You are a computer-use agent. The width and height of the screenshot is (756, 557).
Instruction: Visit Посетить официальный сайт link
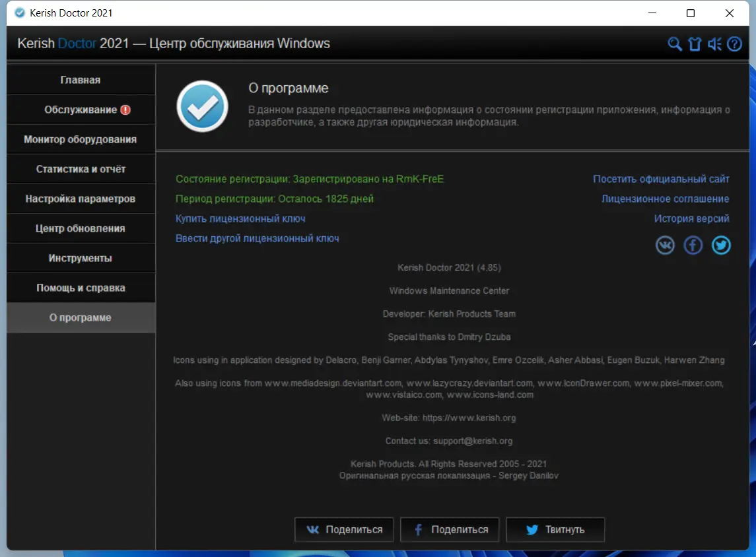[661, 180]
